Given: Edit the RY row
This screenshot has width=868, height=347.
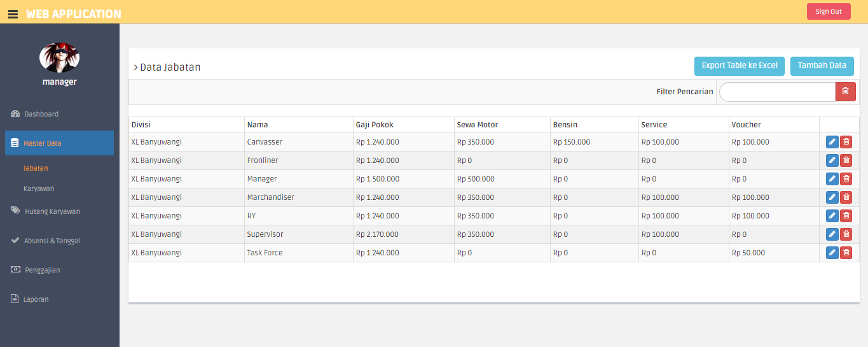Looking at the screenshot, I should click(x=832, y=216).
